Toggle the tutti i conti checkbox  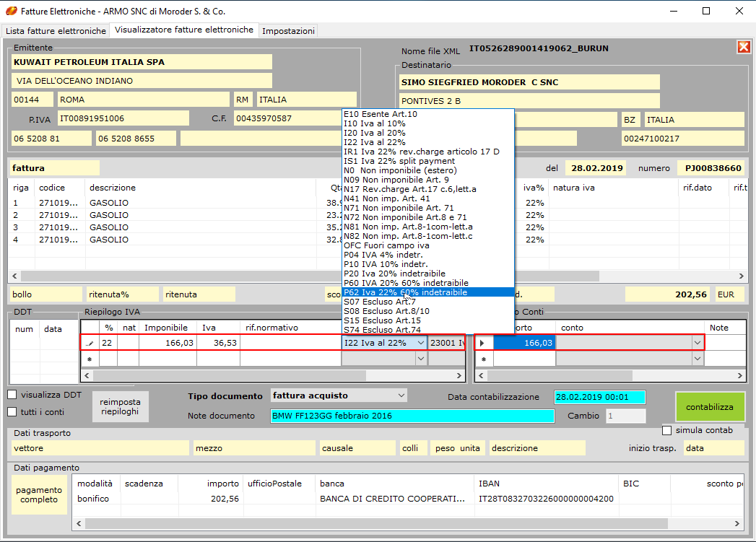pos(12,412)
